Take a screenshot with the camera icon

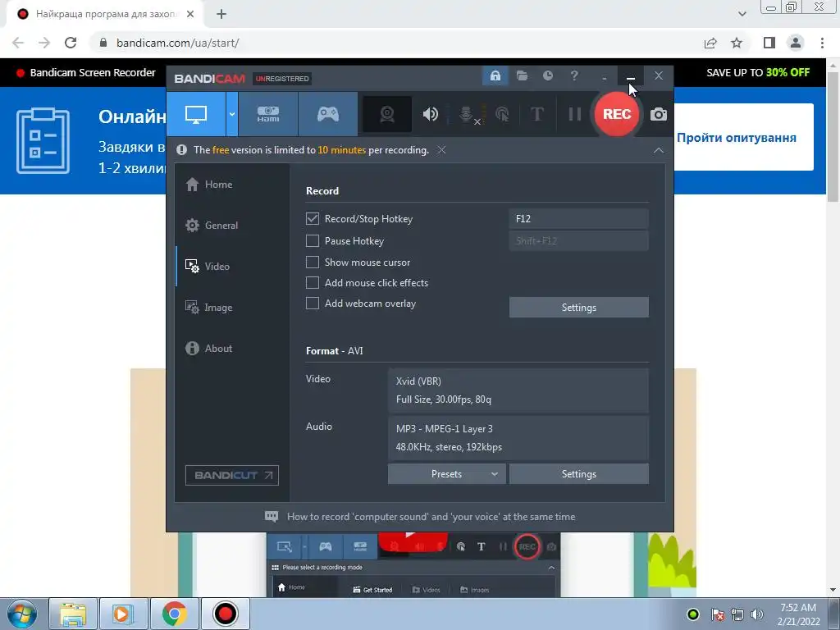pyautogui.click(x=659, y=114)
